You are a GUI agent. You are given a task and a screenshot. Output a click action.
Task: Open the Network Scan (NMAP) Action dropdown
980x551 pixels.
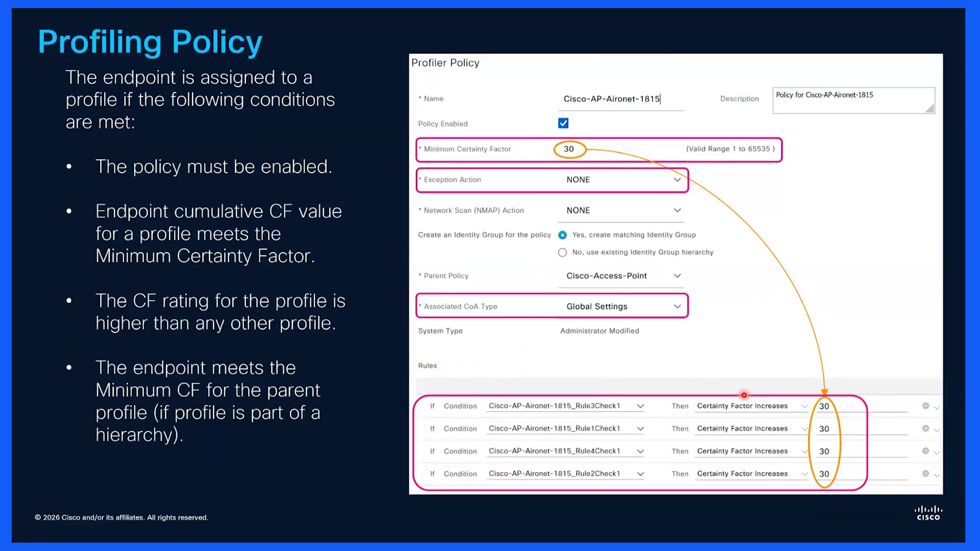[x=621, y=210]
